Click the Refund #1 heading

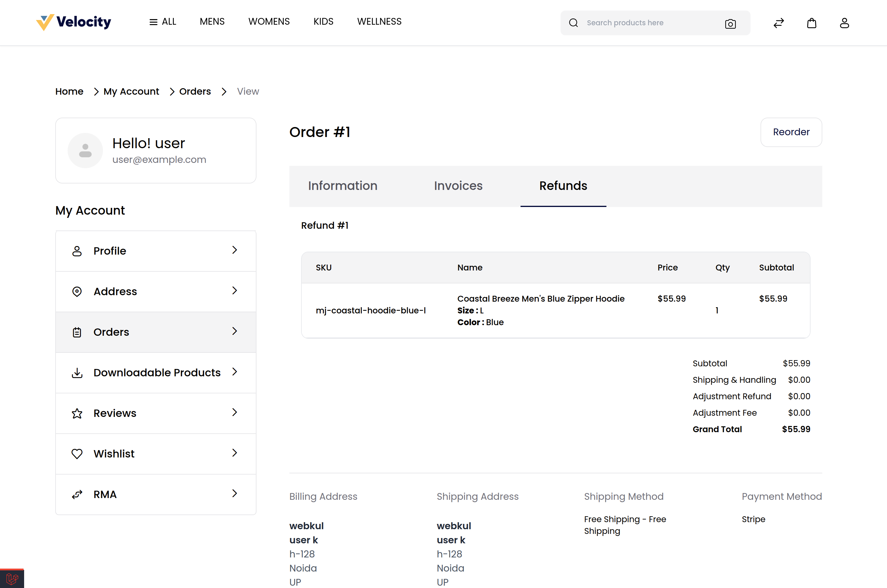click(x=325, y=225)
